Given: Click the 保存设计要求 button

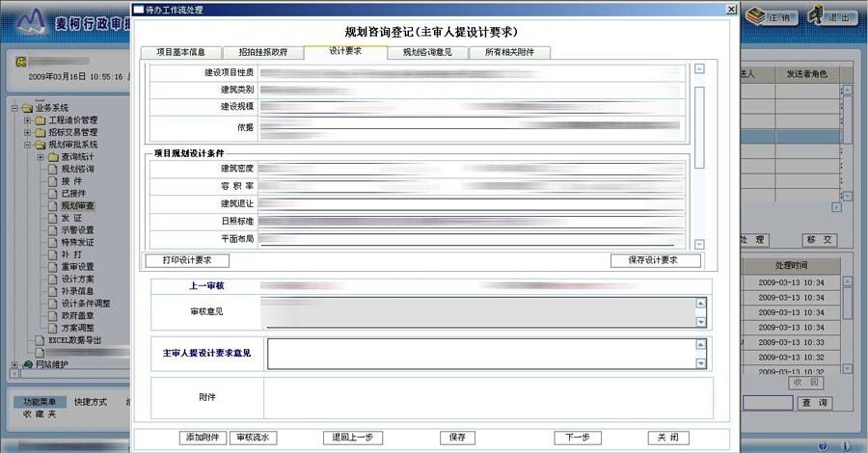Looking at the screenshot, I should tap(655, 260).
